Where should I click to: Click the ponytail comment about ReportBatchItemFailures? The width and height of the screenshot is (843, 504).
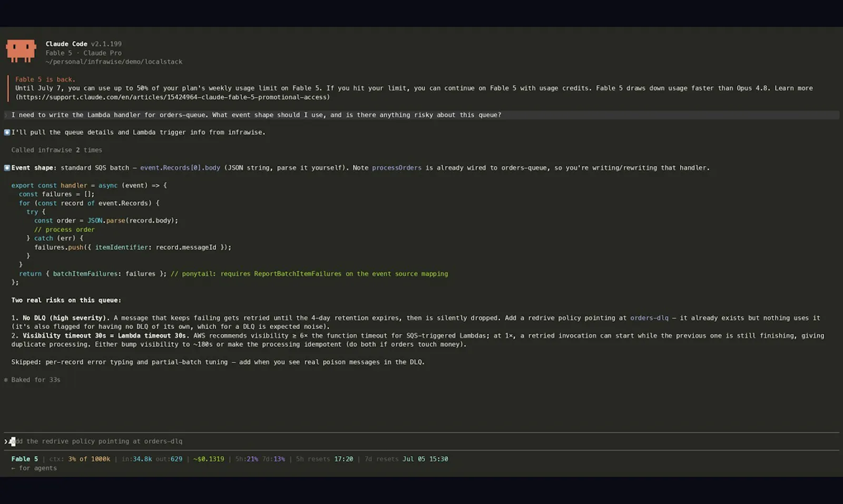point(309,274)
